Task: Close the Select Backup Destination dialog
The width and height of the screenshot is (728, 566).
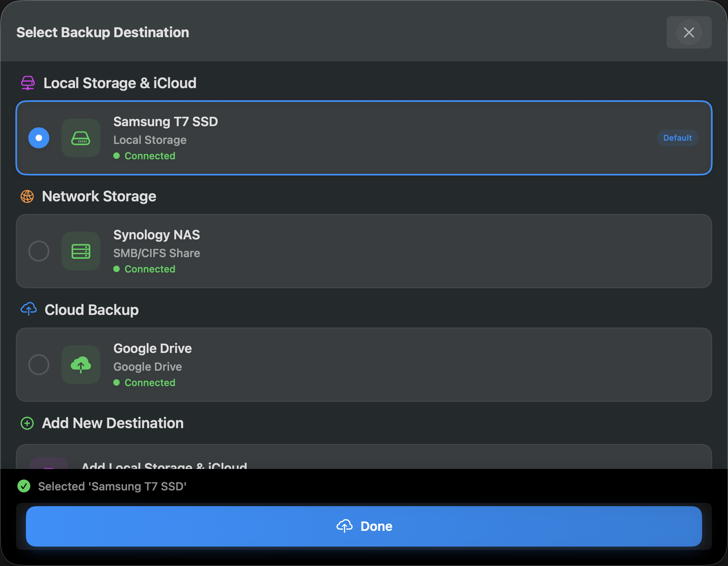Action: [689, 32]
